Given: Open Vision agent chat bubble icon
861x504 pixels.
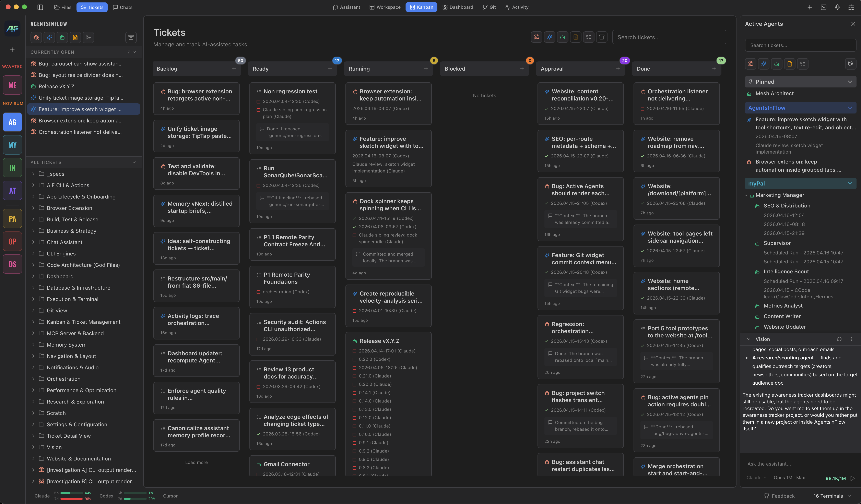Looking at the screenshot, I should pyautogui.click(x=839, y=339).
